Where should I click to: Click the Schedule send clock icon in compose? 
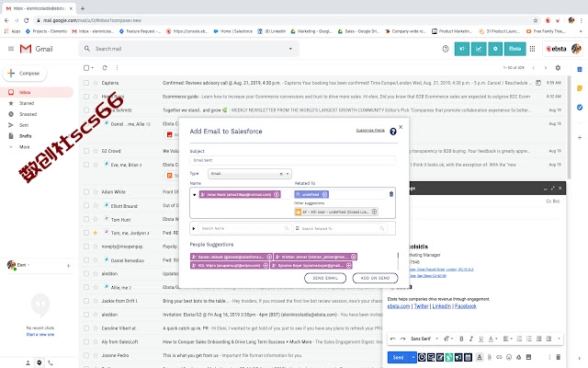422,357
